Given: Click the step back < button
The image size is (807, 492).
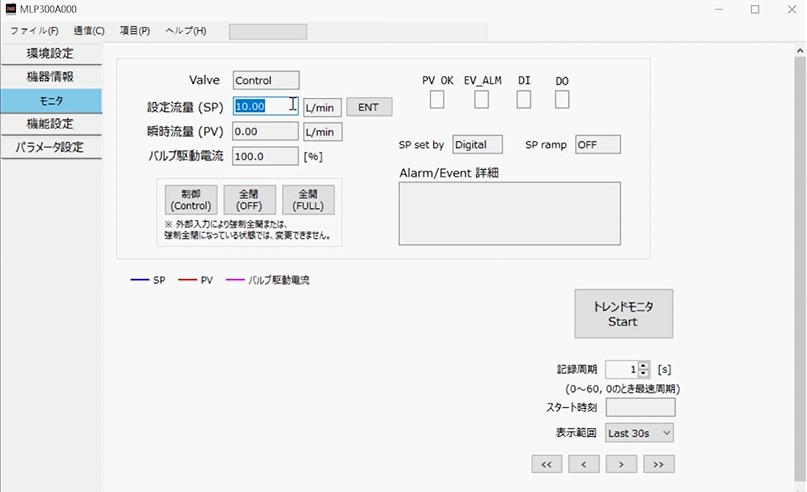Looking at the screenshot, I should 583,464.
